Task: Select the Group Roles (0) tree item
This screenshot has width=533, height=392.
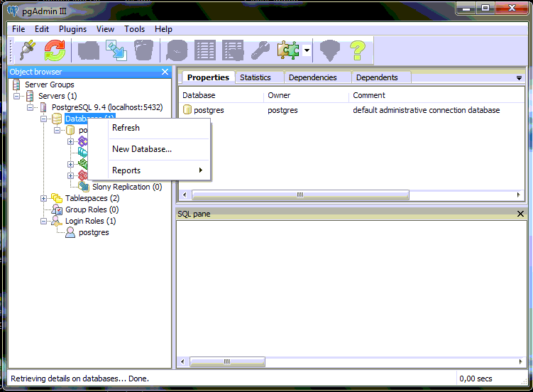Action: (92, 209)
